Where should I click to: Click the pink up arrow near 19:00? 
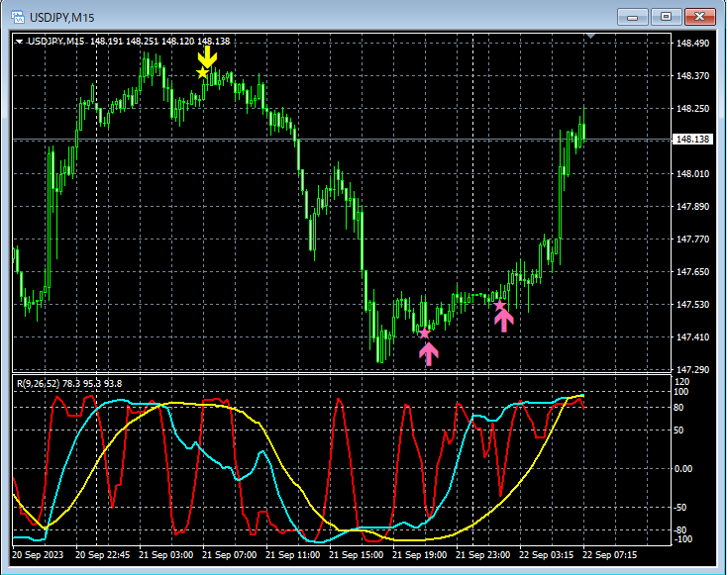(x=429, y=354)
